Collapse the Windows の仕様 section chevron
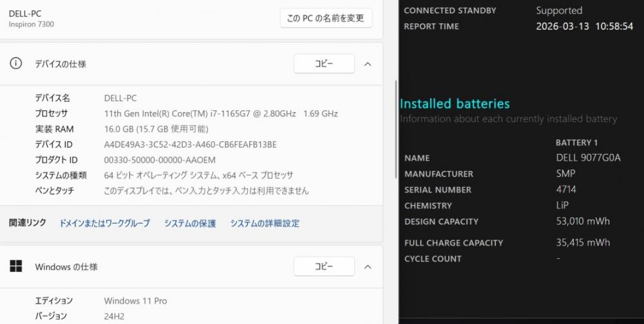The width and height of the screenshot is (644, 324). coord(368,266)
